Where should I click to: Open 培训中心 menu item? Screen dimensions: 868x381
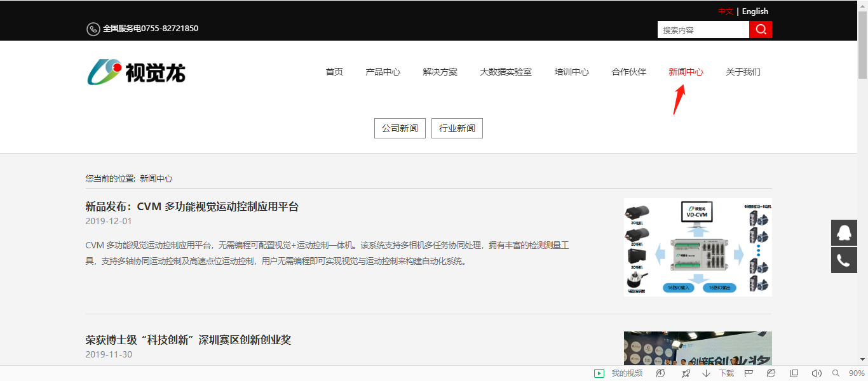coord(571,72)
